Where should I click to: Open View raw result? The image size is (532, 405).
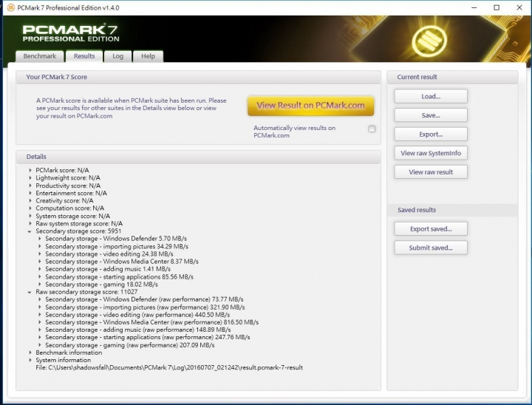click(431, 172)
